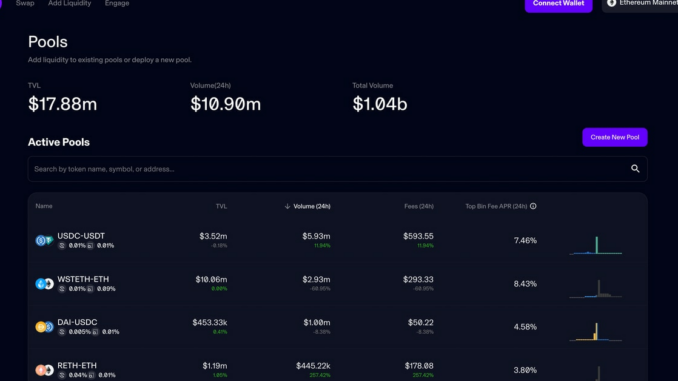Open the Swap page
The height and width of the screenshot is (381, 678).
pos(25,3)
